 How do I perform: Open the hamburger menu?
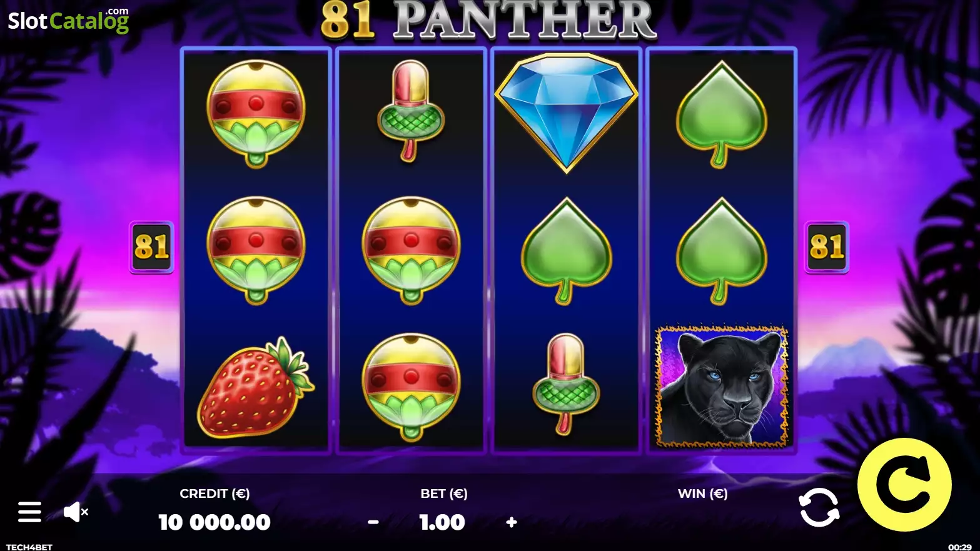click(x=29, y=512)
